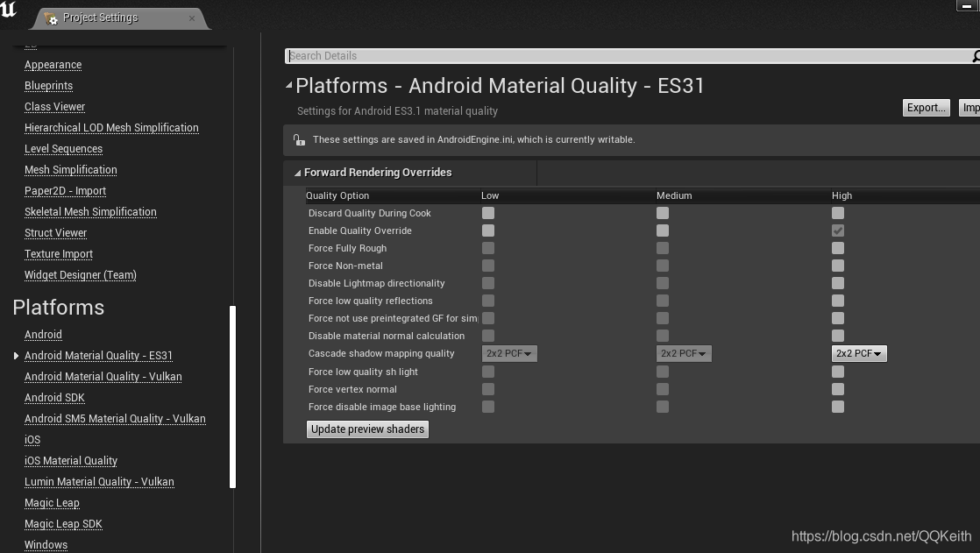Collapse the Platforms - Android Material Quality heading

(x=288, y=85)
